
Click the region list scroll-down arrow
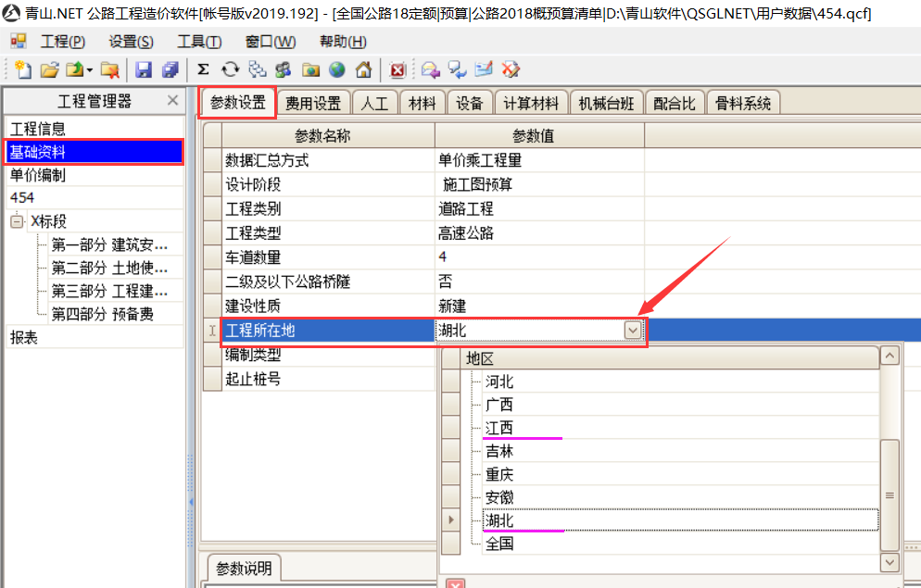[889, 562]
